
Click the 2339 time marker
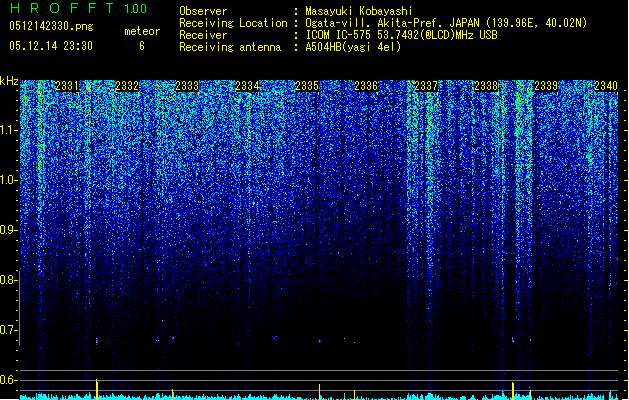click(x=546, y=86)
